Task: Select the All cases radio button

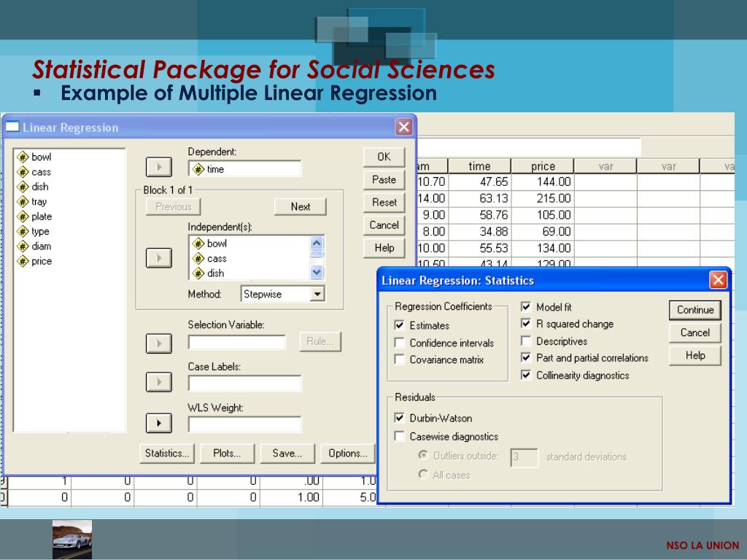Action: (422, 474)
